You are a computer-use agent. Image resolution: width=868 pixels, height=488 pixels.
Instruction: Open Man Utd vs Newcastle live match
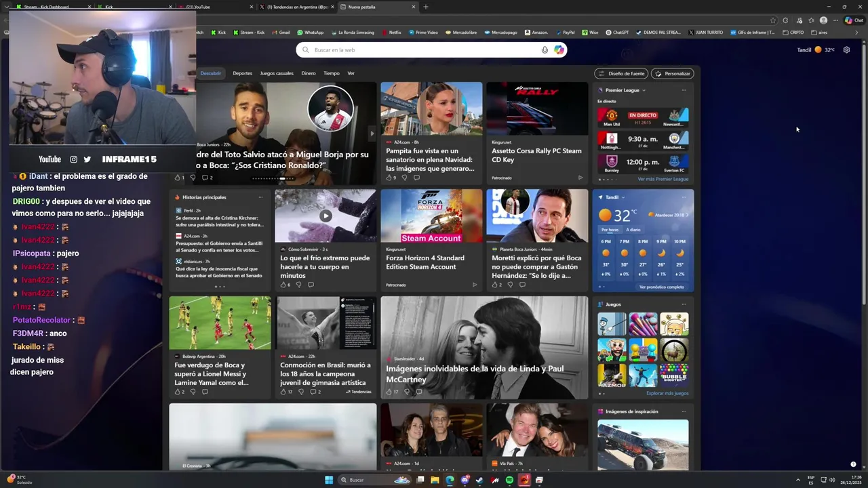coord(643,117)
